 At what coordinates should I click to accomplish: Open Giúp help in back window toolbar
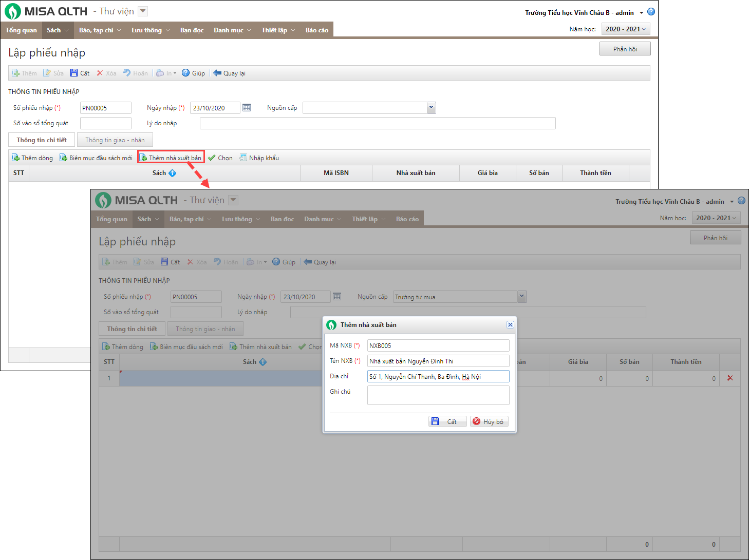tap(193, 73)
